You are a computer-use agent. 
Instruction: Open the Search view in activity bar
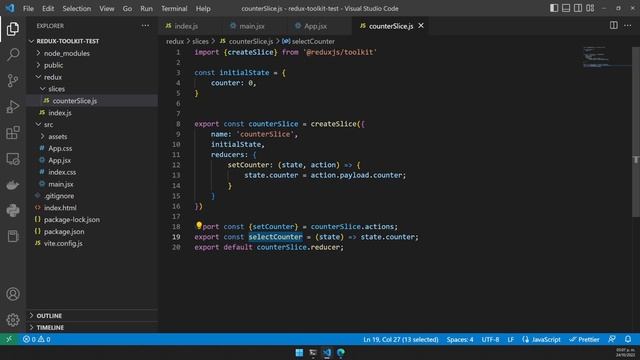tap(13, 54)
